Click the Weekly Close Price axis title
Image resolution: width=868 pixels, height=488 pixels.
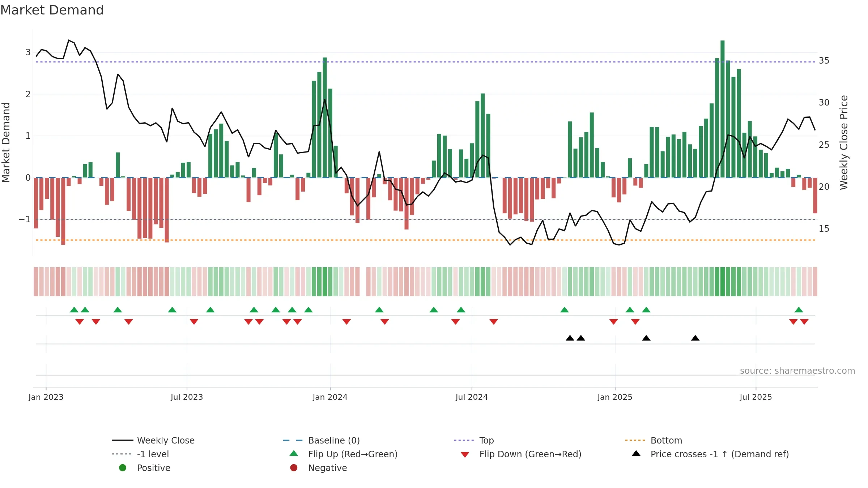point(844,142)
